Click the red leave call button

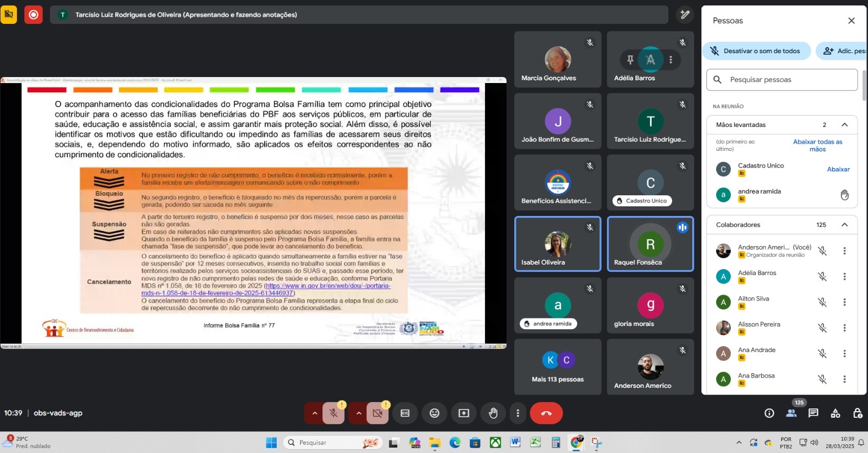[x=546, y=413]
